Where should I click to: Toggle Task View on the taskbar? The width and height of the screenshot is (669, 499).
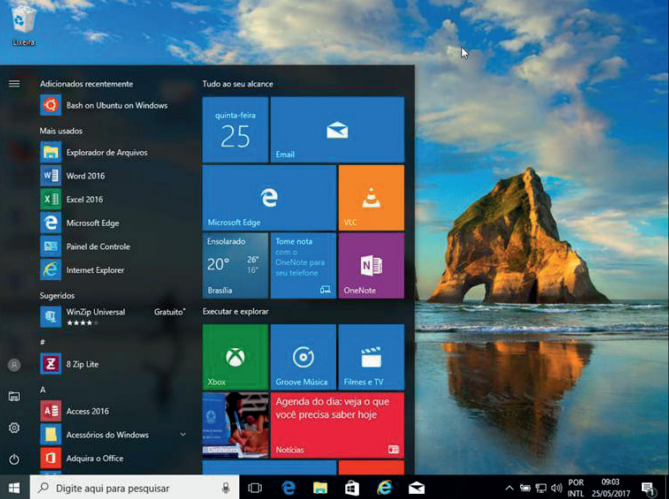pos(255,488)
